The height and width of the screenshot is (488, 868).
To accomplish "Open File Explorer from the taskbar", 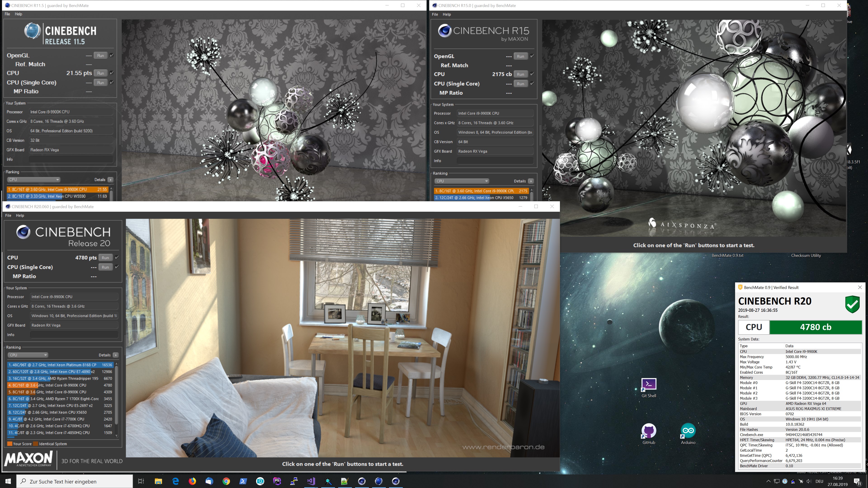I will click(158, 481).
